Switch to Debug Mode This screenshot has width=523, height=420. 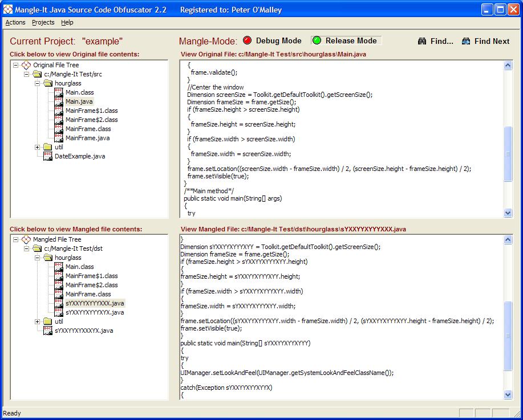(272, 40)
